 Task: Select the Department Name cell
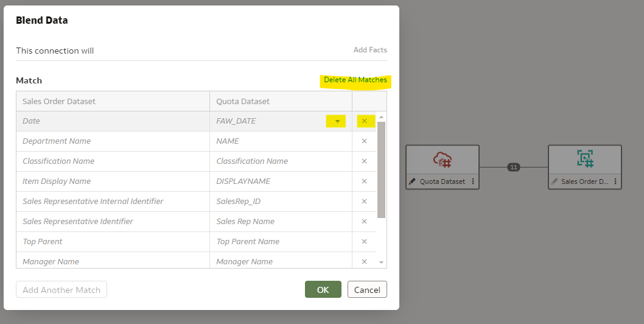113,141
